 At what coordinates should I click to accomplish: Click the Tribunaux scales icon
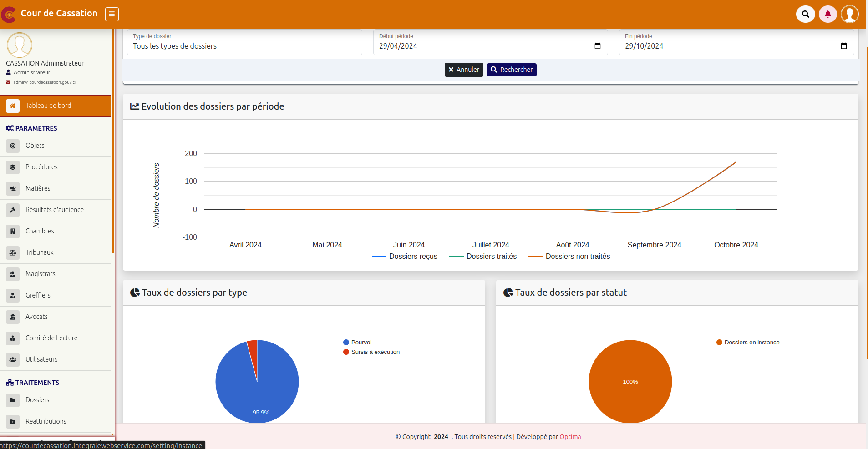coord(13,253)
